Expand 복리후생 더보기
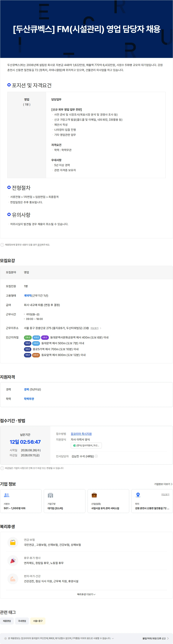173x644 pixels. coord(86,594)
